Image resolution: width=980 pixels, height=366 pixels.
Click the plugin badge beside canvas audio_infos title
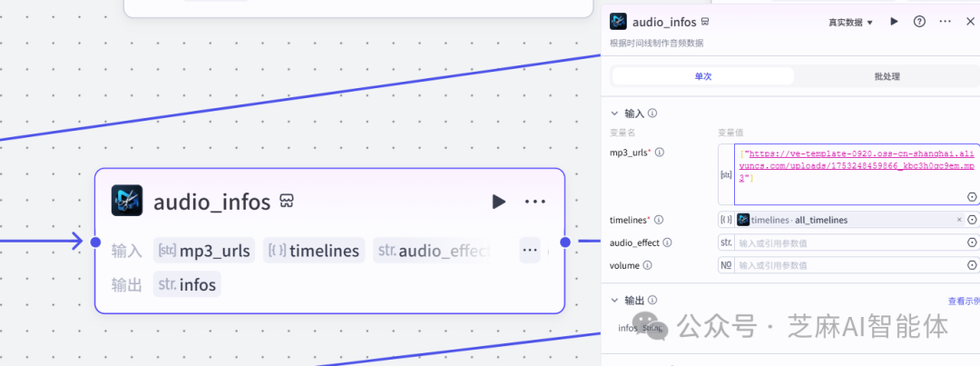(288, 202)
